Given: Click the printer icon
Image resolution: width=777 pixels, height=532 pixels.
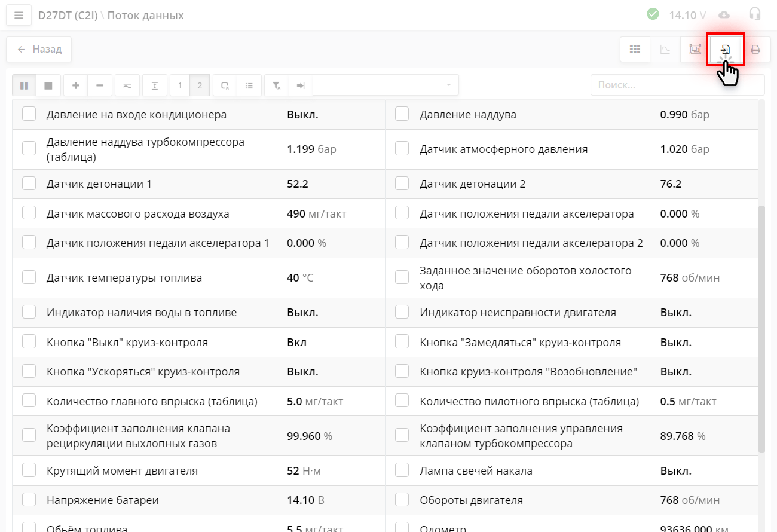Looking at the screenshot, I should click(755, 50).
